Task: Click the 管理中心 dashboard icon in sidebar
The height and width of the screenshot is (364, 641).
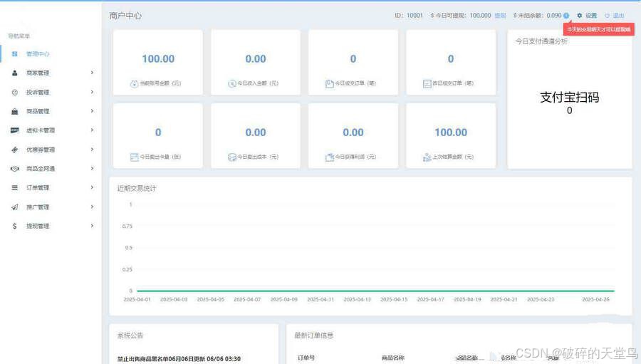Action: coord(15,54)
